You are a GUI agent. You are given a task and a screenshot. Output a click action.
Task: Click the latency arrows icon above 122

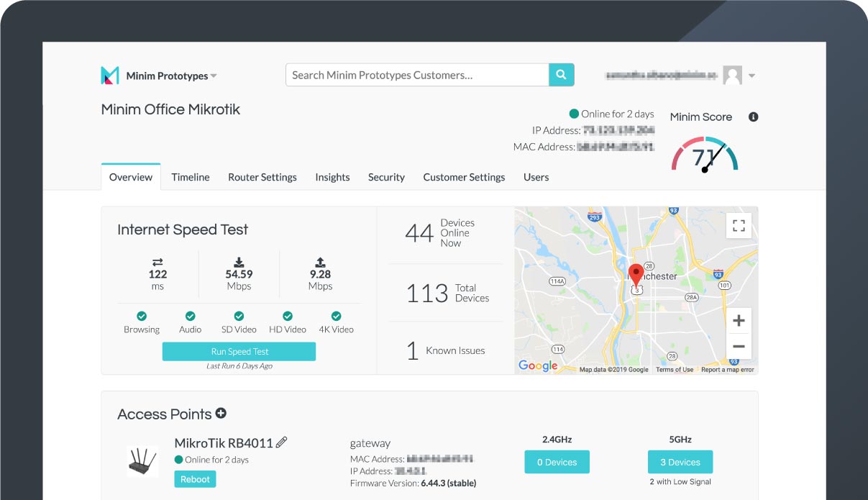tap(157, 262)
